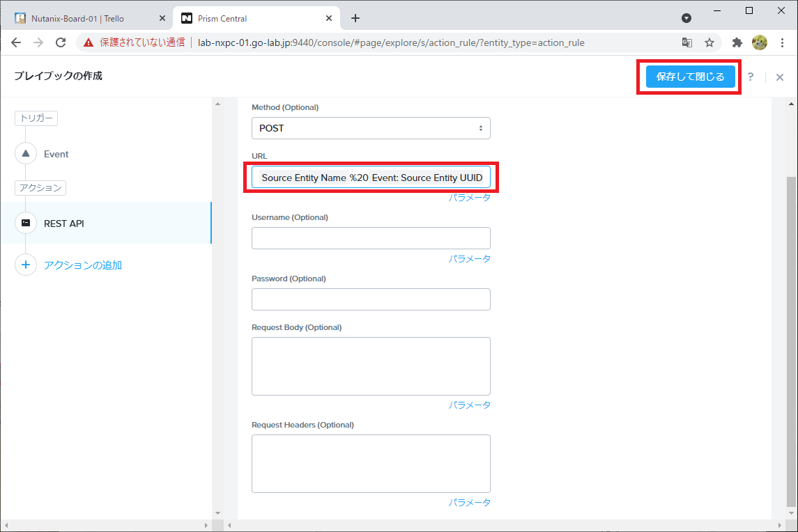Click the Request Headers text area
This screenshot has height=532, width=798.
(x=371, y=464)
